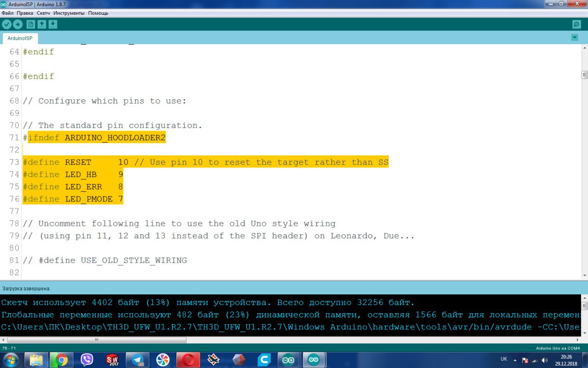The height and width of the screenshot is (368, 588).
Task: Click the '// Configure which pins to use:' comment
Action: (105, 101)
